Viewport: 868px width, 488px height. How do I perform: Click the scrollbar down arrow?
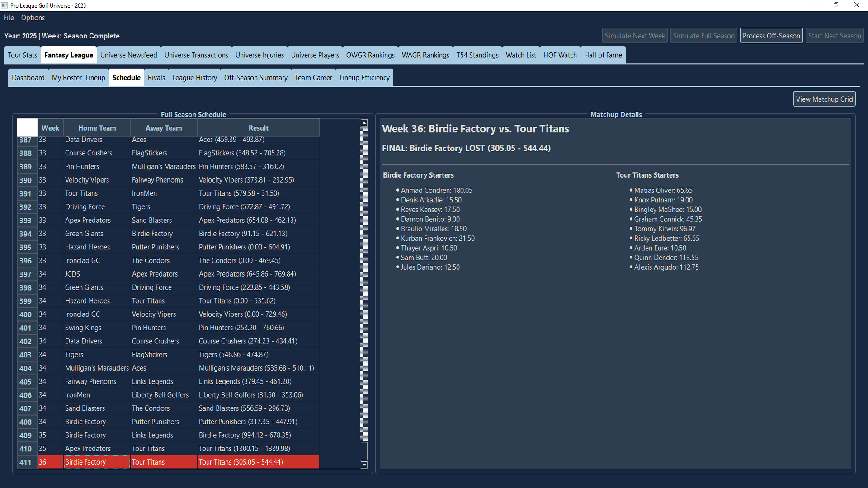(364, 465)
